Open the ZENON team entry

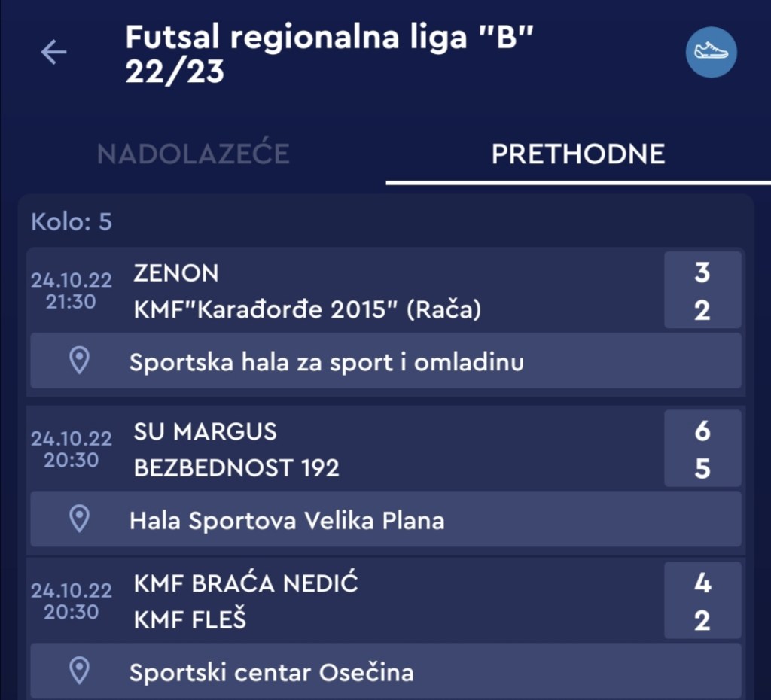pos(176,273)
